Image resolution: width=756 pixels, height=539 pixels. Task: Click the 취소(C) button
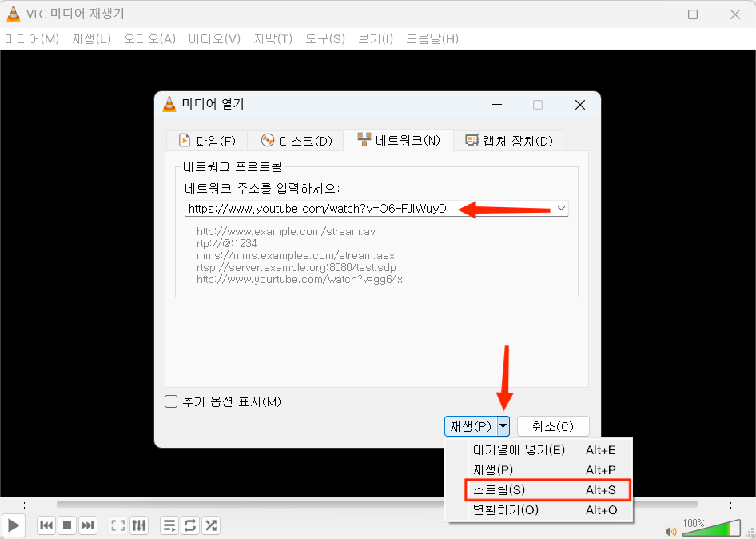[x=553, y=426]
